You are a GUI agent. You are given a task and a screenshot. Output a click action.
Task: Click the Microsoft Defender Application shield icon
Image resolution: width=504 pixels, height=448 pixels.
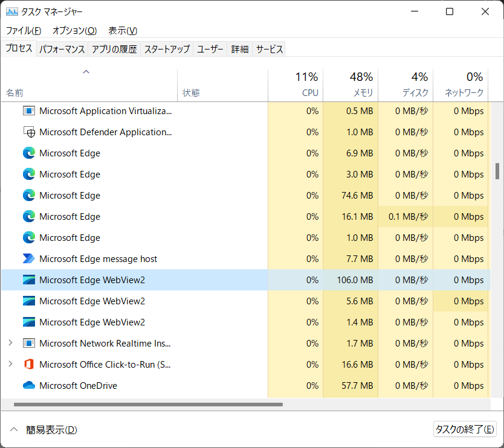point(29,132)
